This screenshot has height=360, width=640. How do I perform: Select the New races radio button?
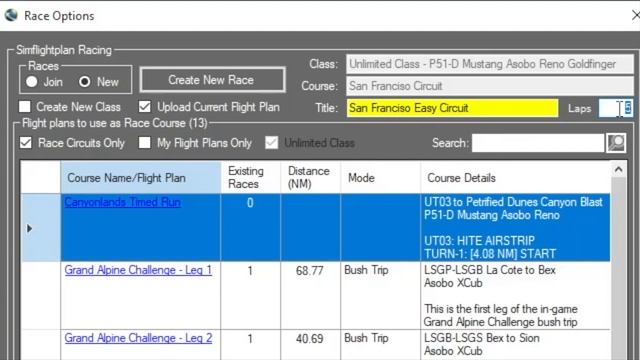click(84, 82)
